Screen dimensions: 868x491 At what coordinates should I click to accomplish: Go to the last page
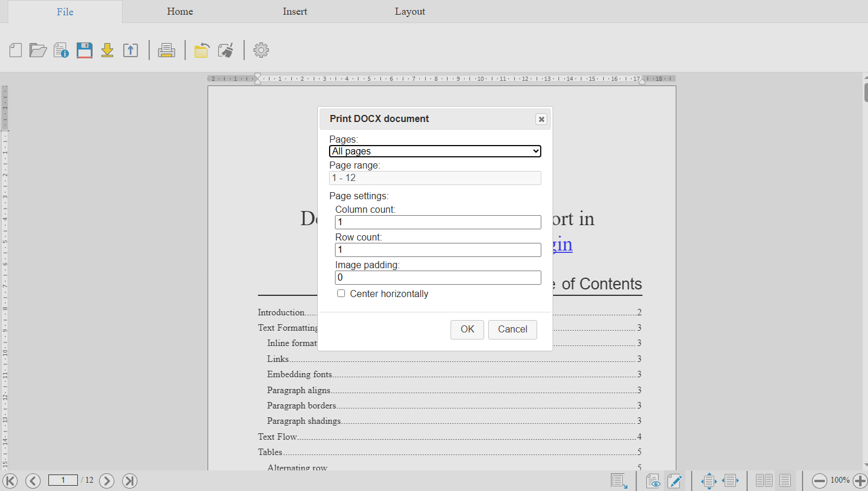click(x=130, y=481)
